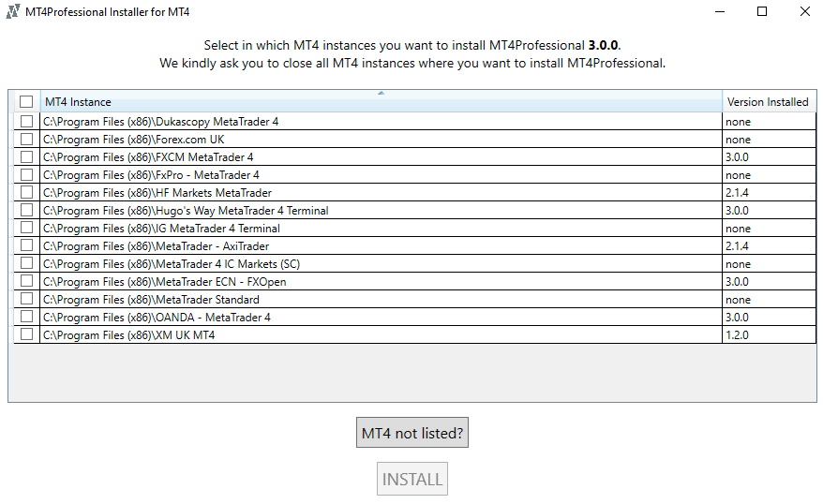Select the Dukascopy MetaTrader 4 path text

click(x=160, y=122)
